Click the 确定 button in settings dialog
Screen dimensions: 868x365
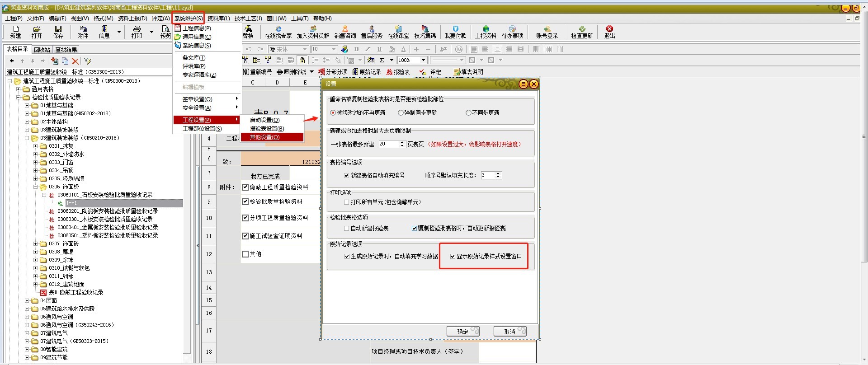pyautogui.click(x=462, y=332)
